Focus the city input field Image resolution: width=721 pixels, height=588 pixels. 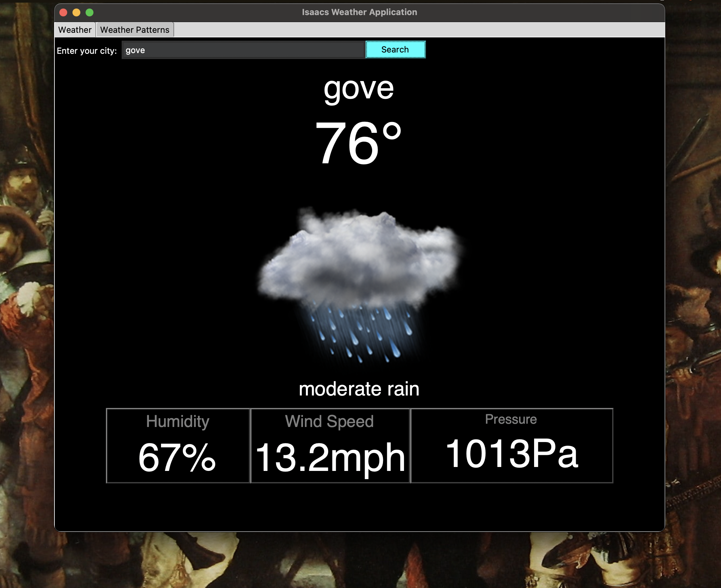[243, 50]
